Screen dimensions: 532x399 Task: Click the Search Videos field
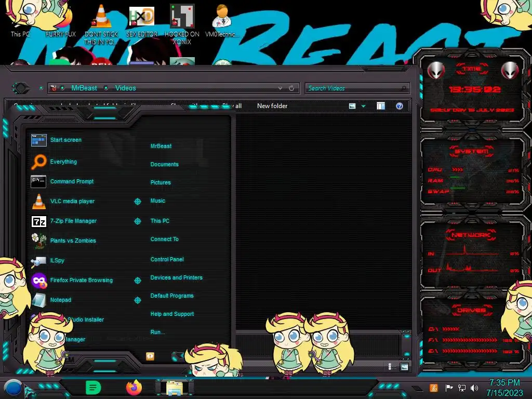[x=357, y=88]
